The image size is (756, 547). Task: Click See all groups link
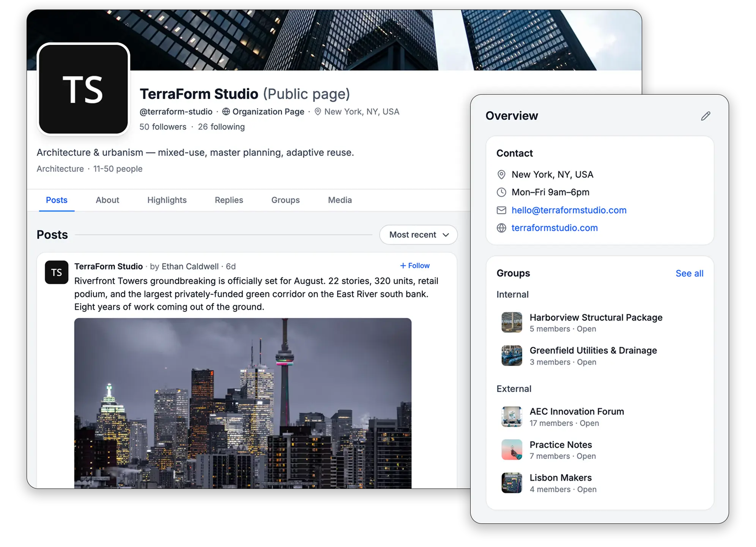coord(689,273)
